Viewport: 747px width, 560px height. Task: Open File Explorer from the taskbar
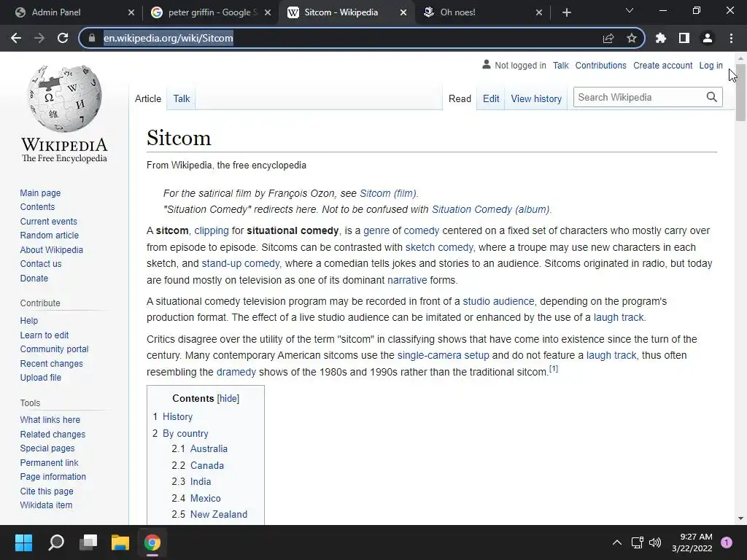click(x=120, y=542)
